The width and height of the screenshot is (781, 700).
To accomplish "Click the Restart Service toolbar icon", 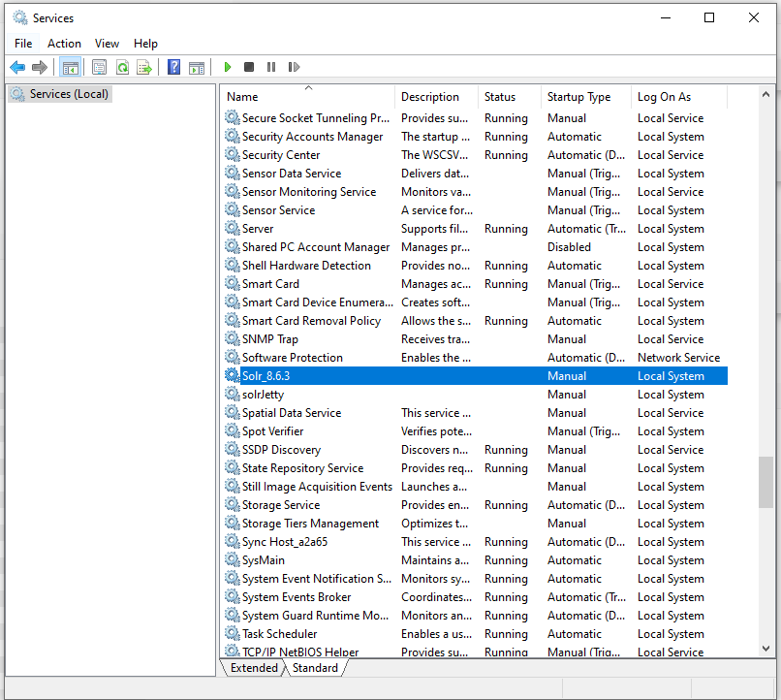I will point(294,67).
